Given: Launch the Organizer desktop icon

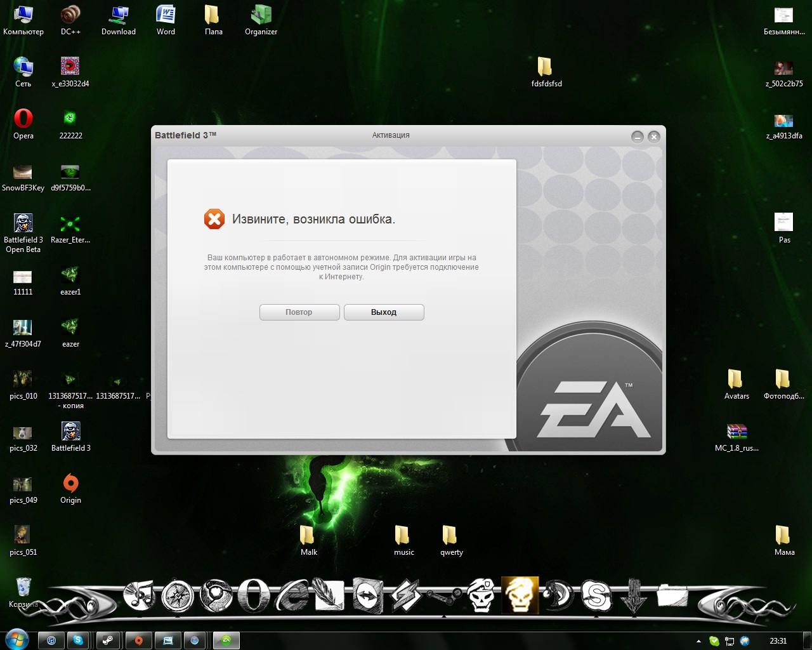Looking at the screenshot, I should [261, 20].
